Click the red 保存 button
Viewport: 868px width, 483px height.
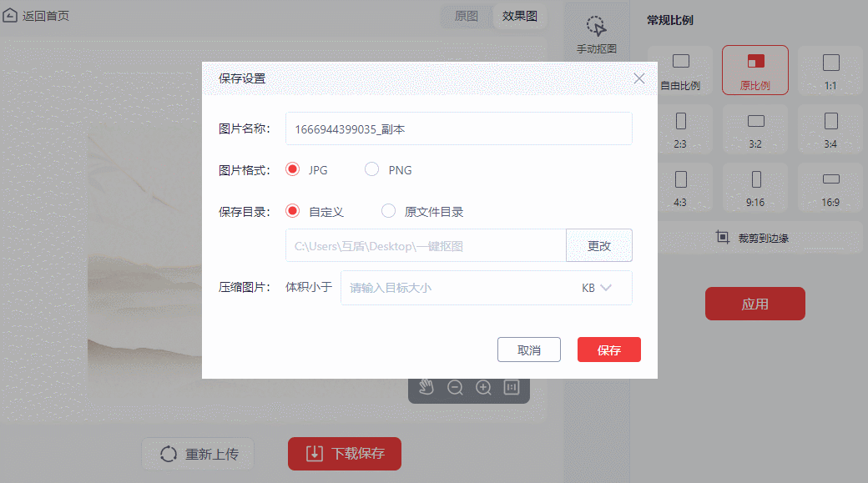[608, 350]
